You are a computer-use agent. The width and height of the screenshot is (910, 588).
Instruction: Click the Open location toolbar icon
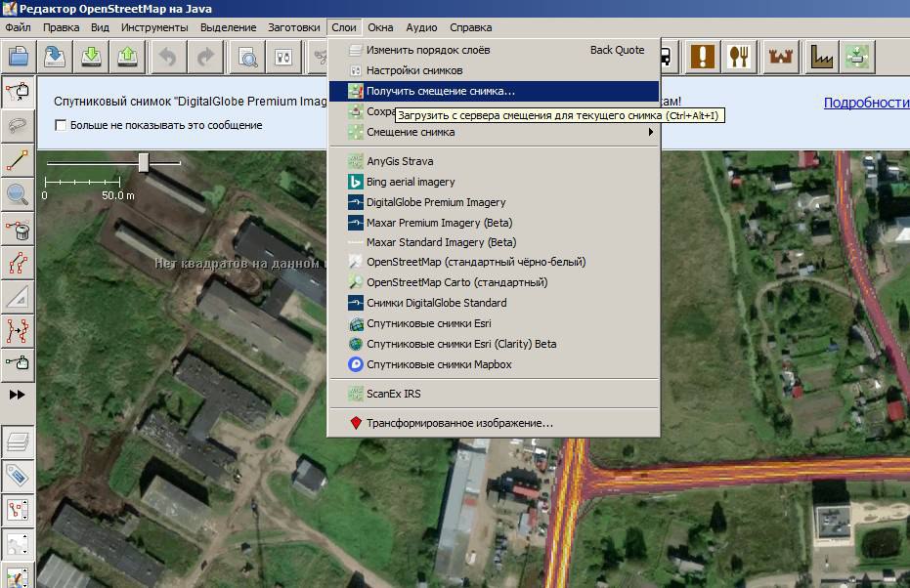pyautogui.click(x=55, y=57)
